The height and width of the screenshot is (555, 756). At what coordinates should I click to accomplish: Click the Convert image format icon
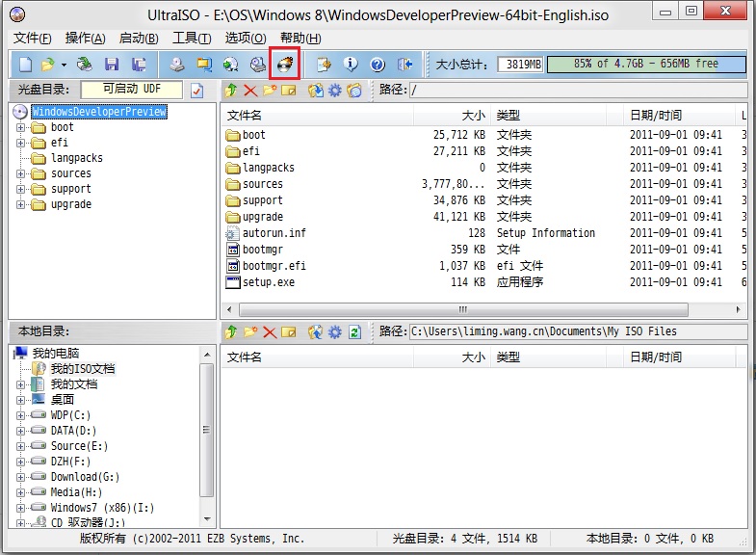(x=230, y=65)
